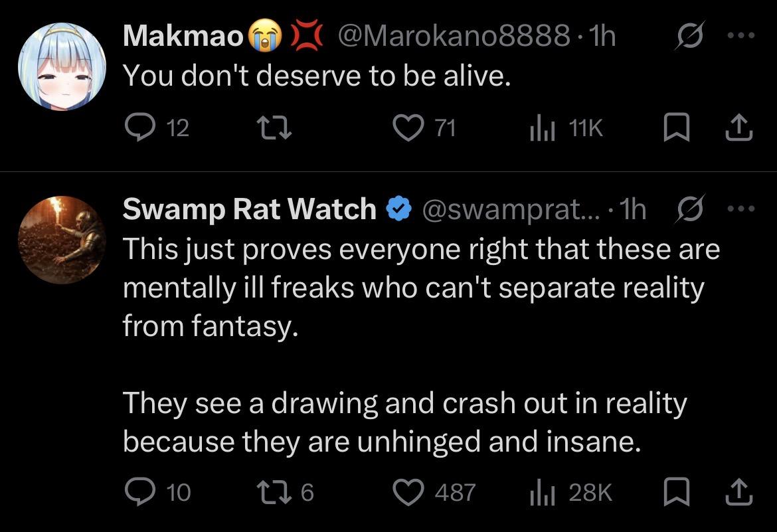This screenshot has height=532, width=777.
Task: Open more options menu on Makmao's post
Action: click(740, 38)
